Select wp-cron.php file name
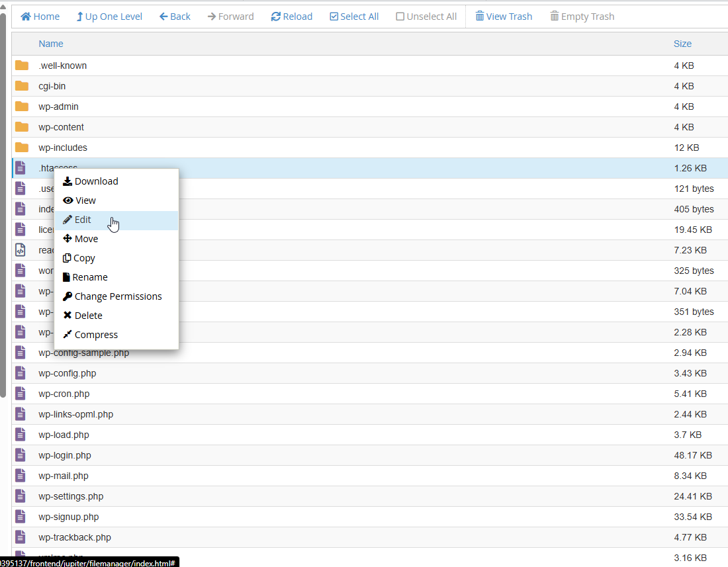This screenshot has height=567, width=728. [64, 394]
